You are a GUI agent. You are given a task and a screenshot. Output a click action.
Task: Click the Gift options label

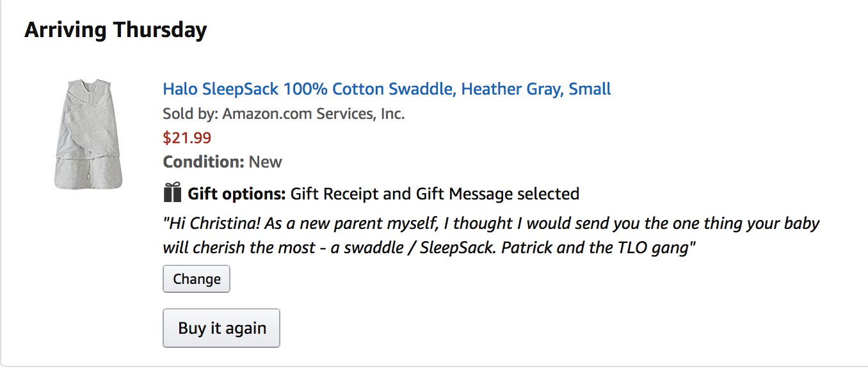[236, 193]
